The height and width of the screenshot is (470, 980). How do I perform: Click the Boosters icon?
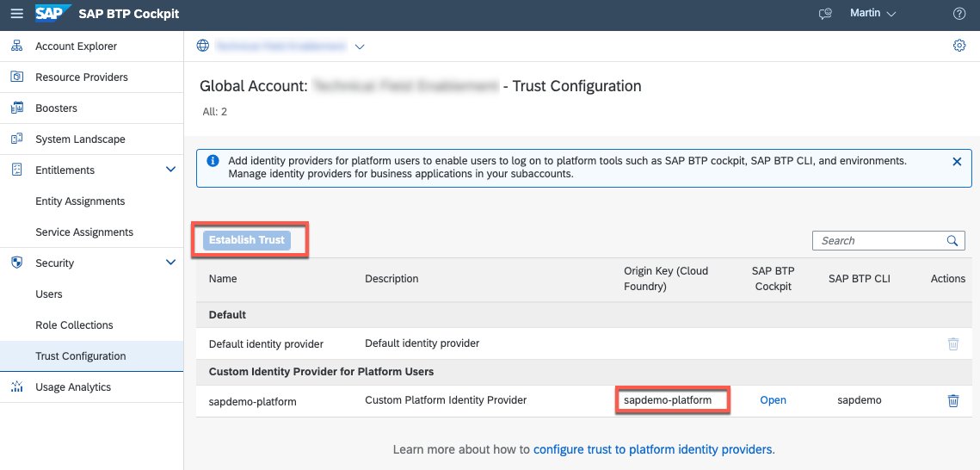[17, 108]
